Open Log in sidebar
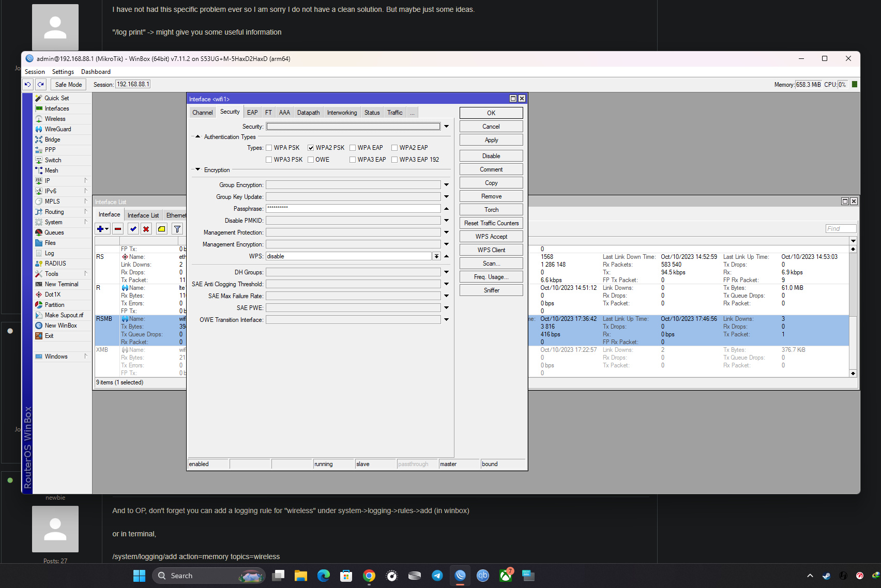The height and width of the screenshot is (588, 881). (49, 253)
